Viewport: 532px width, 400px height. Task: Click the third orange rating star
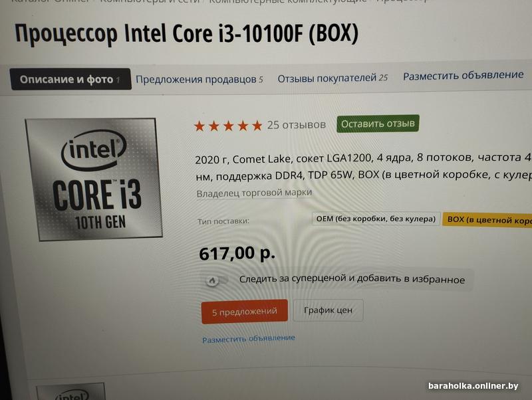coord(228,126)
